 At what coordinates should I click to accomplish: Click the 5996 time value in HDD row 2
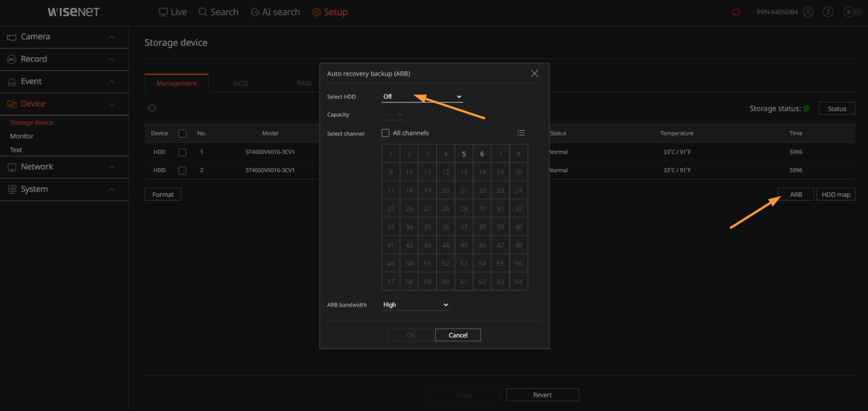(x=796, y=171)
